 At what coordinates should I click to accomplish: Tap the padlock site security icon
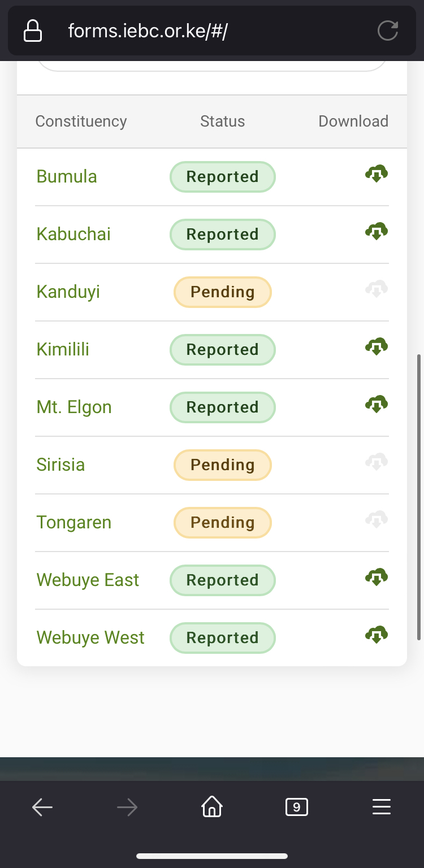pos(33,31)
